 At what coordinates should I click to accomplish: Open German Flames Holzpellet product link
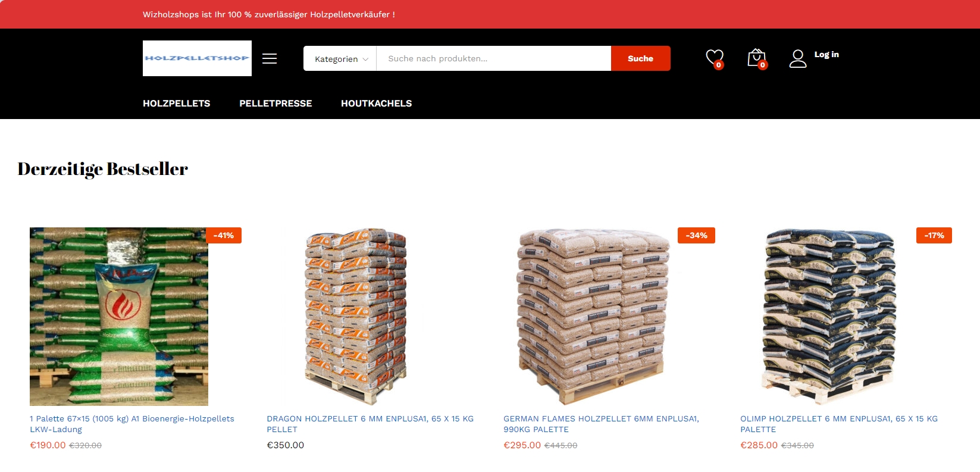pos(601,424)
